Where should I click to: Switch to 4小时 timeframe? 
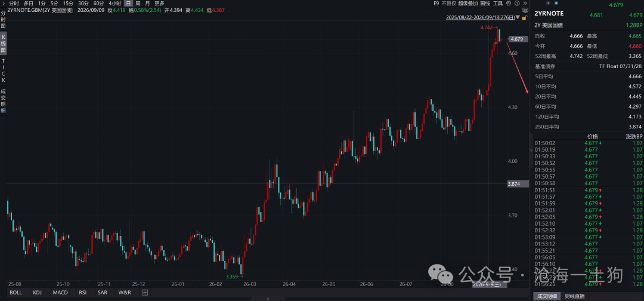click(115, 4)
